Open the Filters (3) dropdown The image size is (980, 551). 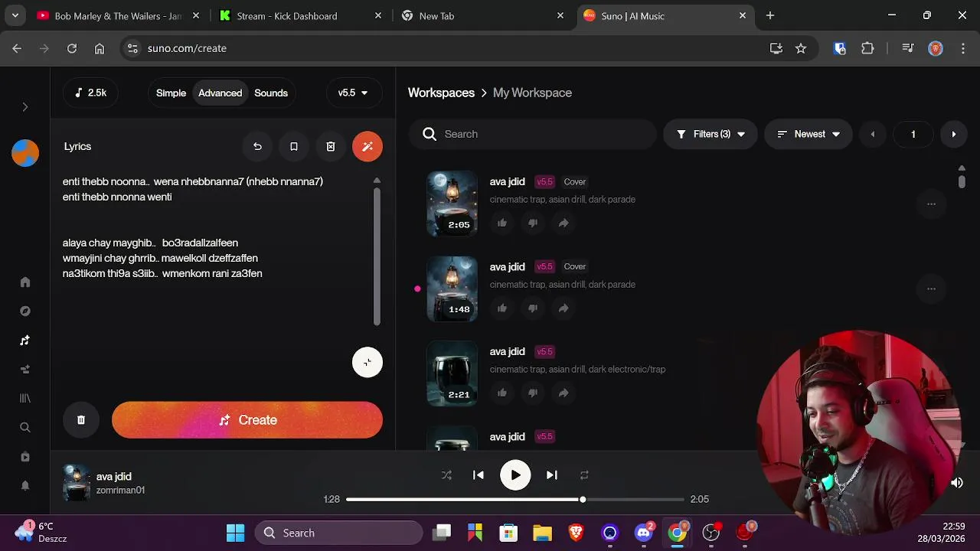point(710,134)
